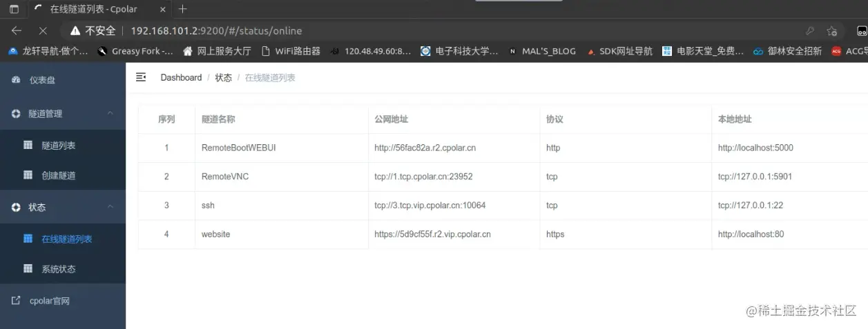Open new browser tab with plus
Image resolution: width=868 pixels, height=329 pixels.
point(182,9)
